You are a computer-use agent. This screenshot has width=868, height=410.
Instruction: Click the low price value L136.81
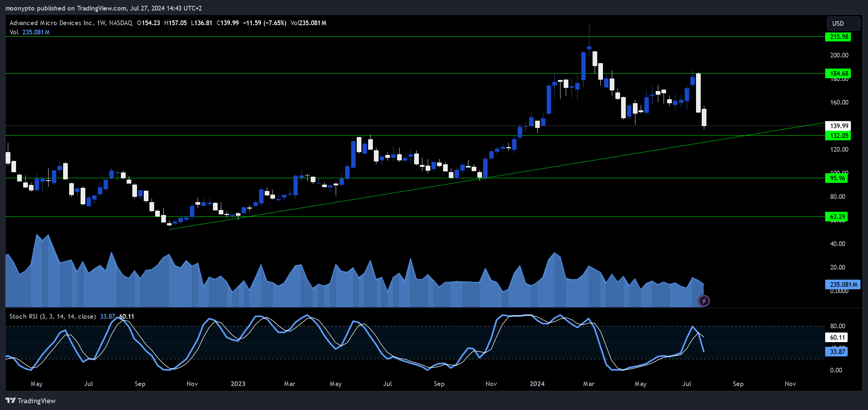pos(202,23)
